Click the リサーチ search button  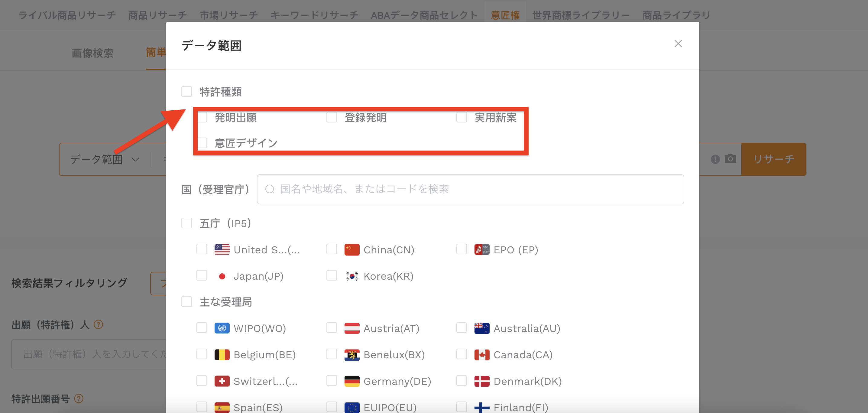click(x=774, y=159)
